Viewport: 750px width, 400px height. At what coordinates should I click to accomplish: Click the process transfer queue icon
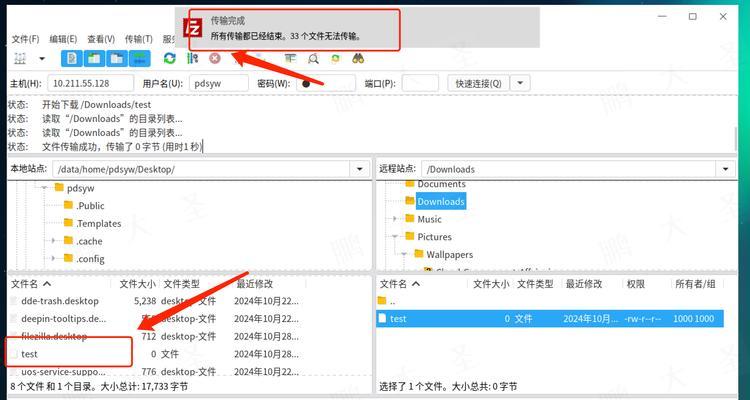[192, 58]
